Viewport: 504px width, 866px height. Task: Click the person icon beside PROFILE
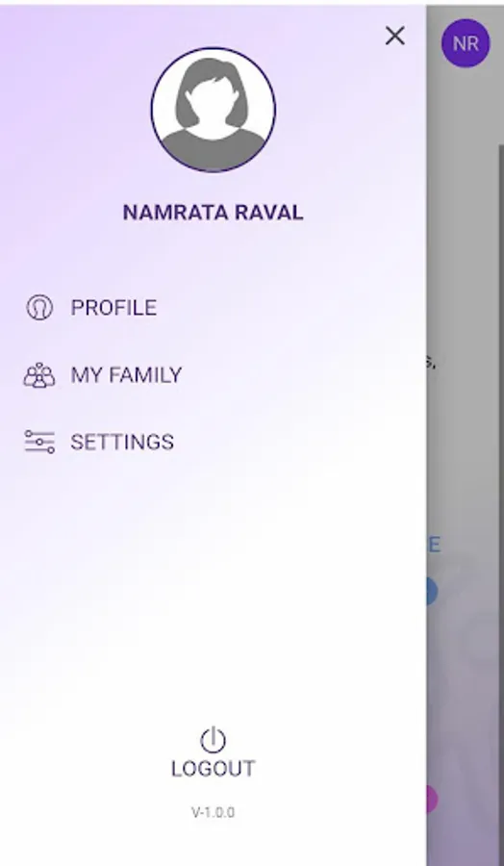tap(39, 307)
